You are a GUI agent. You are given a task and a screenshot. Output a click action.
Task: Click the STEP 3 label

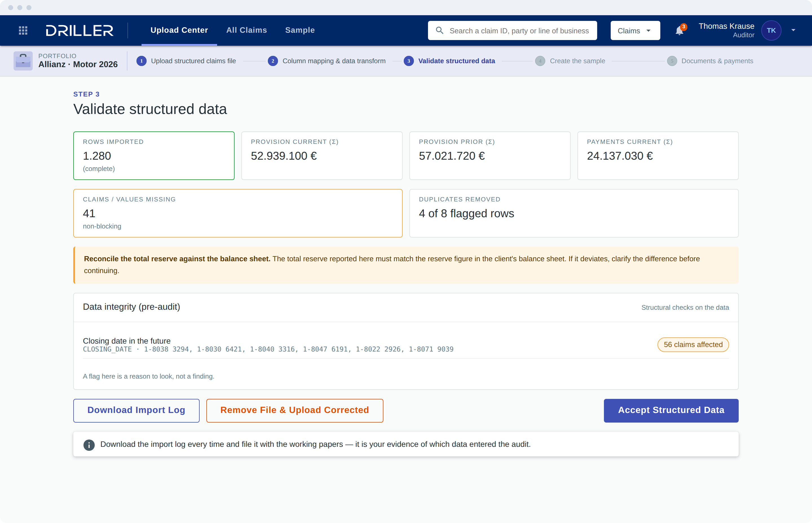(x=87, y=95)
